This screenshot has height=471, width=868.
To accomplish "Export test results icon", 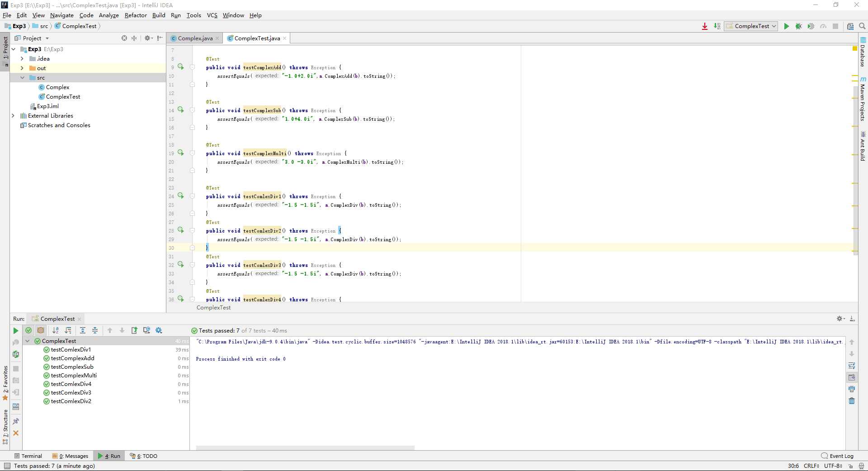I will click(134, 331).
